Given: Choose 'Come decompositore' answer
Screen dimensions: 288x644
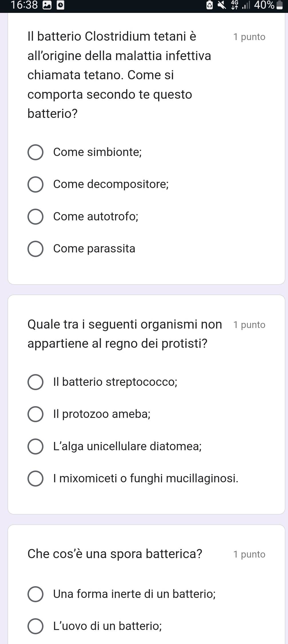Looking at the screenshot, I should tap(35, 184).
